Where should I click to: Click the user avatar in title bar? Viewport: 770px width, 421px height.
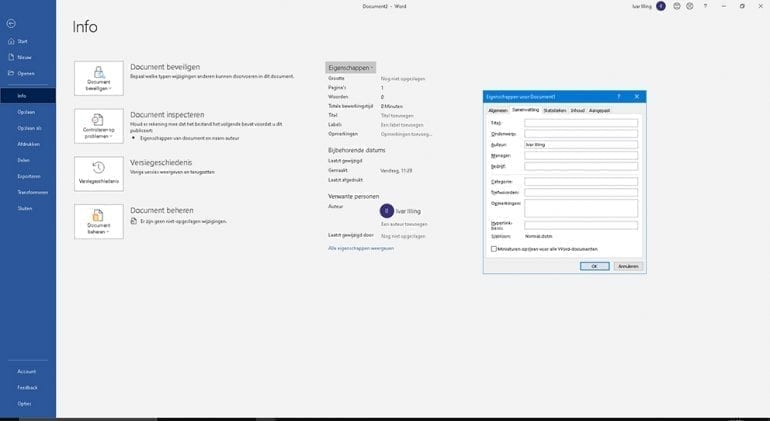point(661,6)
